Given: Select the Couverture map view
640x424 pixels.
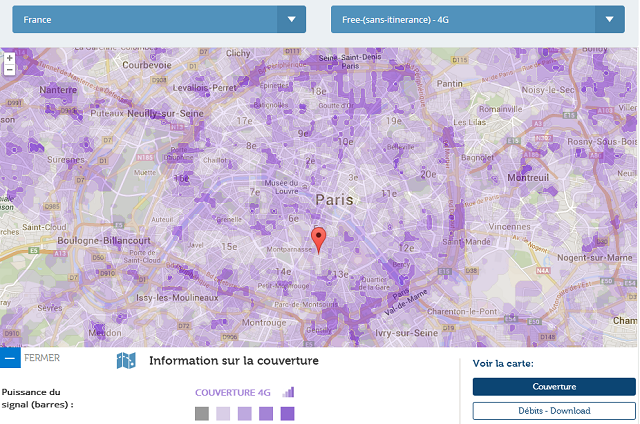Looking at the screenshot, I should [x=554, y=387].
